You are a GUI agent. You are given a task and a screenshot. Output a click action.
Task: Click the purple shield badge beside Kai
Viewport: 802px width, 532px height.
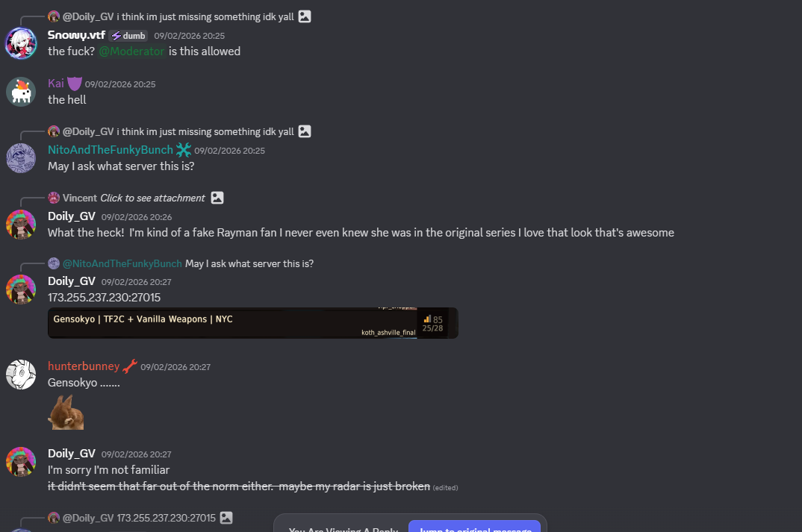click(x=75, y=84)
